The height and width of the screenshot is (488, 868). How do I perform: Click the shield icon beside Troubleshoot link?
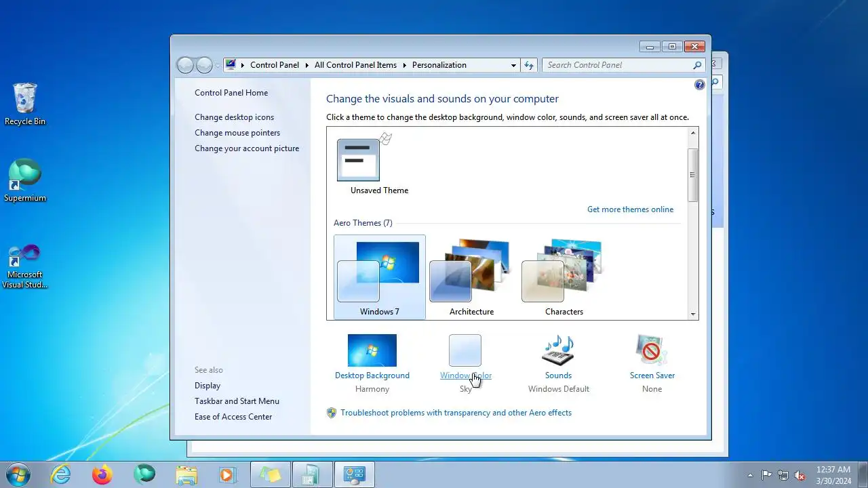[332, 413]
